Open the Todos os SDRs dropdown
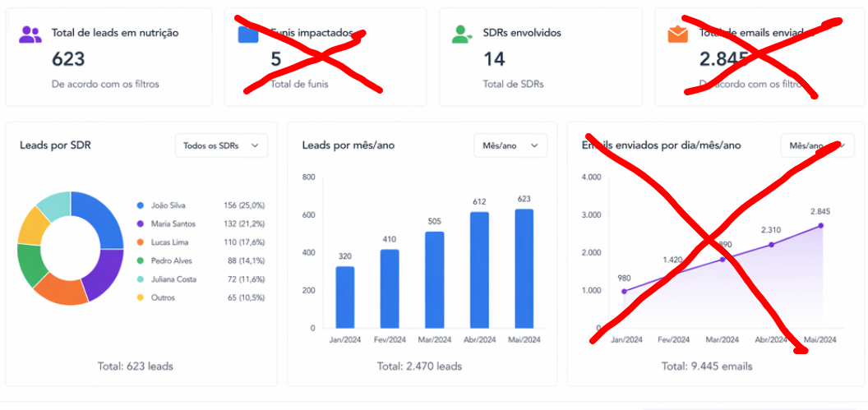Viewport: 868px width, 410px height. coord(221,145)
